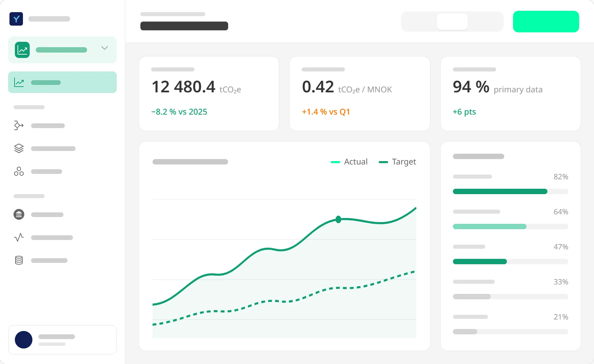Open the bank building sidebar icon
Image resolution: width=594 pixels, height=364 pixels.
(x=19, y=214)
